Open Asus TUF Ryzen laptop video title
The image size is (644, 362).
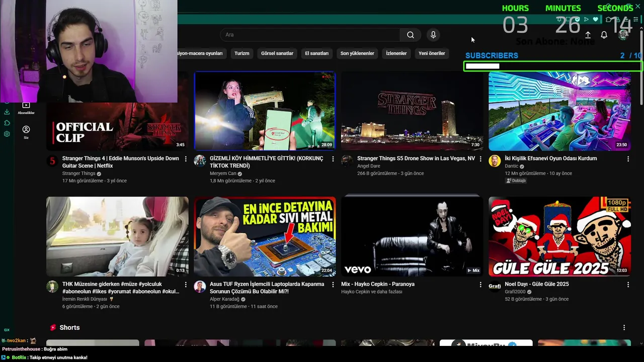(x=267, y=288)
